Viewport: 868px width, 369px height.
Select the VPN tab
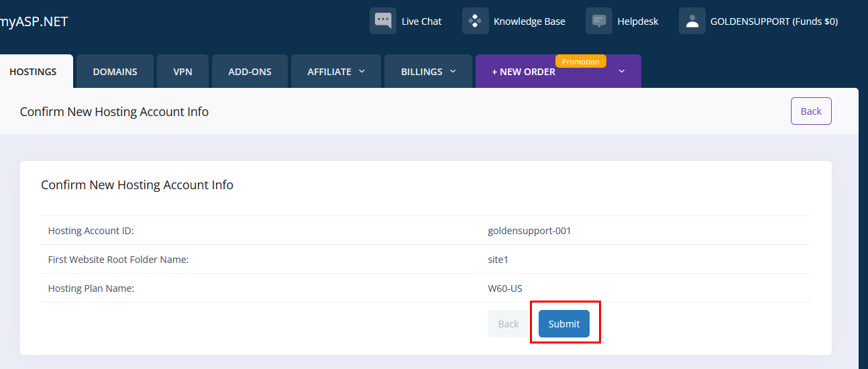(x=182, y=72)
